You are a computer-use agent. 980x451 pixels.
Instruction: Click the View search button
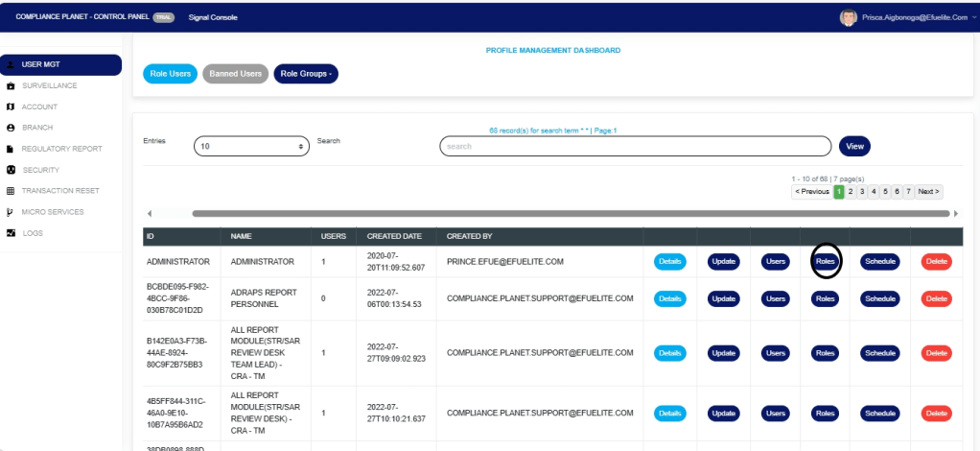[x=854, y=146]
